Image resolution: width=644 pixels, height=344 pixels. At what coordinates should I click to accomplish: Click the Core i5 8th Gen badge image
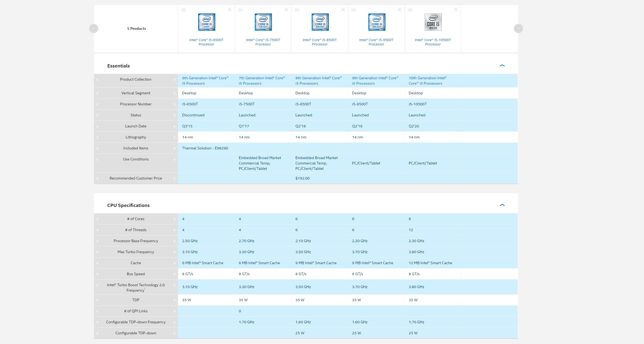point(320,22)
